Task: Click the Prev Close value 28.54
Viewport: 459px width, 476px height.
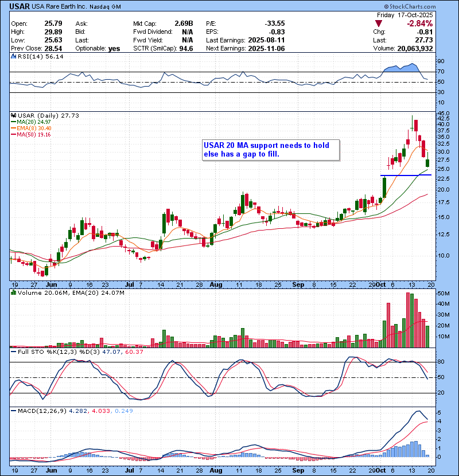Action: point(53,49)
